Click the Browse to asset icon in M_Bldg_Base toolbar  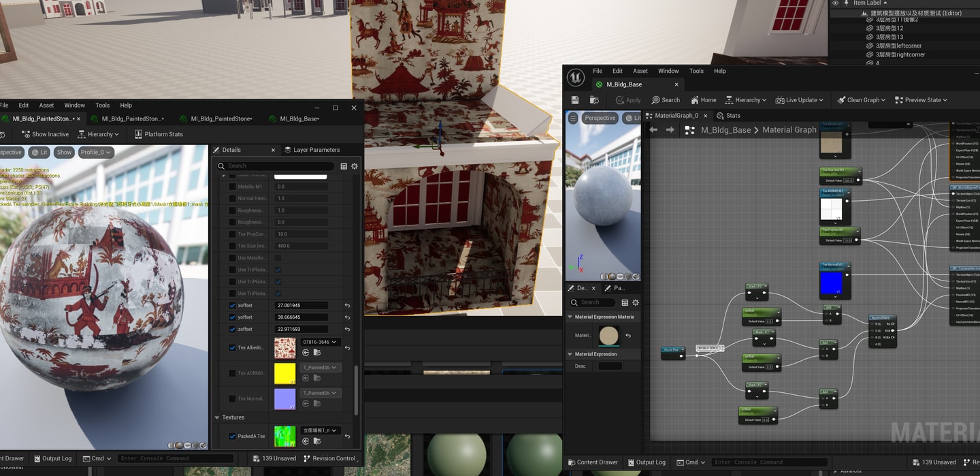[594, 100]
